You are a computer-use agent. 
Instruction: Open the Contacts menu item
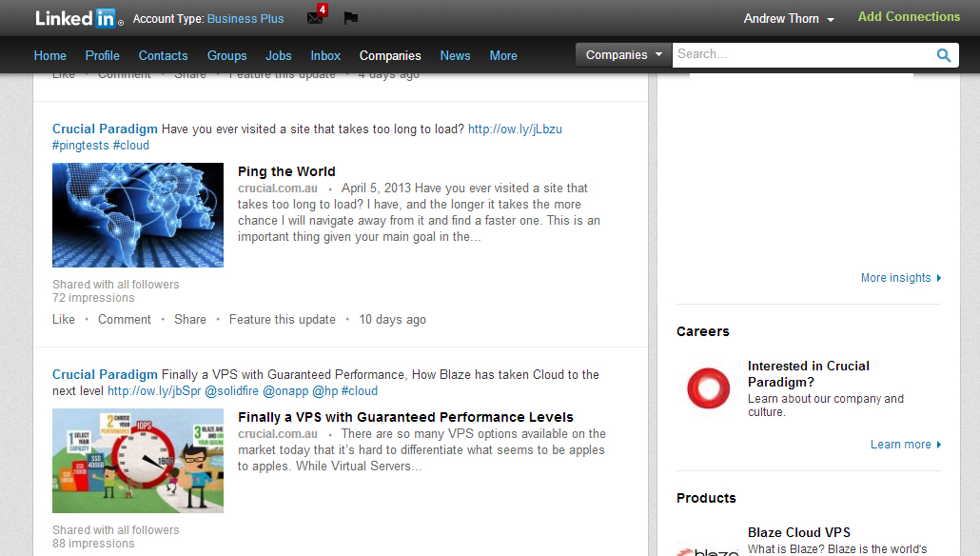coord(163,55)
